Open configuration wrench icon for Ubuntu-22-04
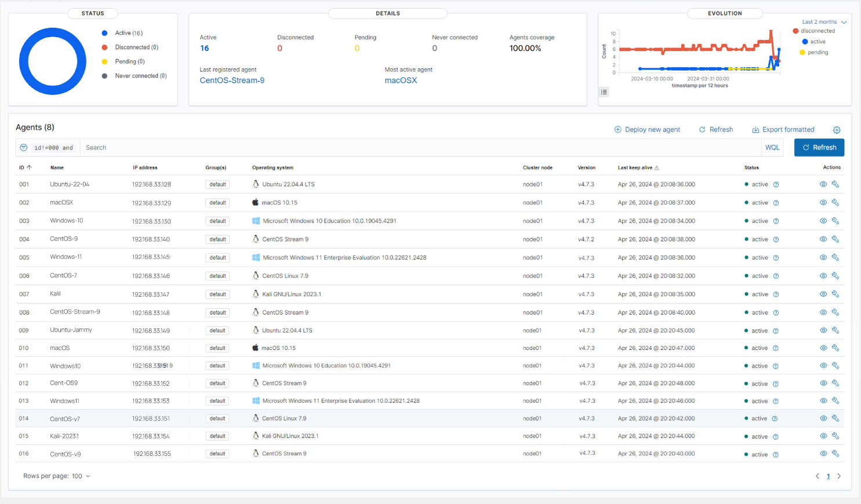This screenshot has height=504, width=861. point(835,184)
